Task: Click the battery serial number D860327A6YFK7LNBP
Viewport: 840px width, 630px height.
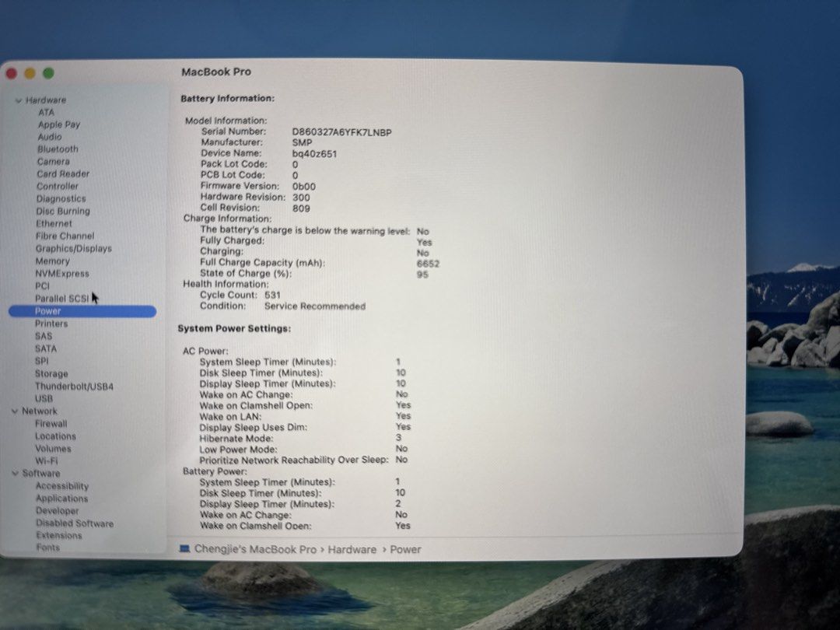Action: click(341, 132)
